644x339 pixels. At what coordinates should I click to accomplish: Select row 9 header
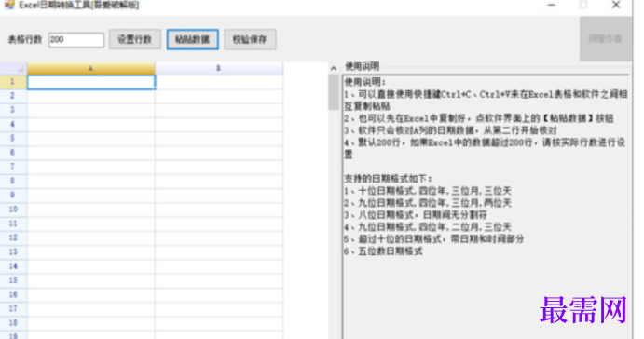(x=13, y=196)
